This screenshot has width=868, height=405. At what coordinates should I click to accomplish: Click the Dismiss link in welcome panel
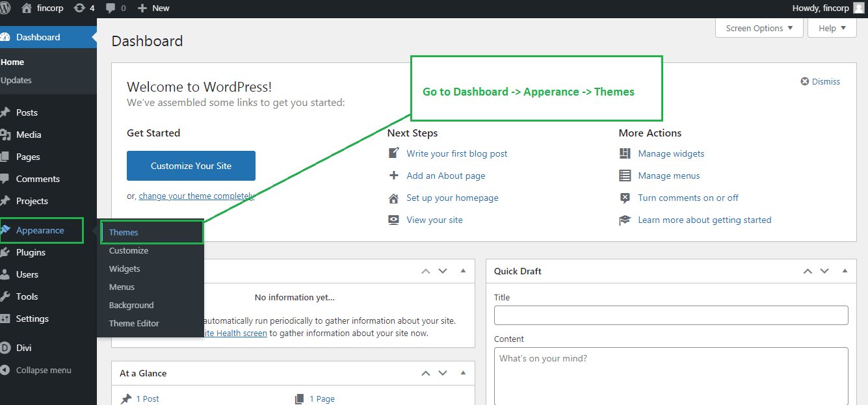point(826,81)
